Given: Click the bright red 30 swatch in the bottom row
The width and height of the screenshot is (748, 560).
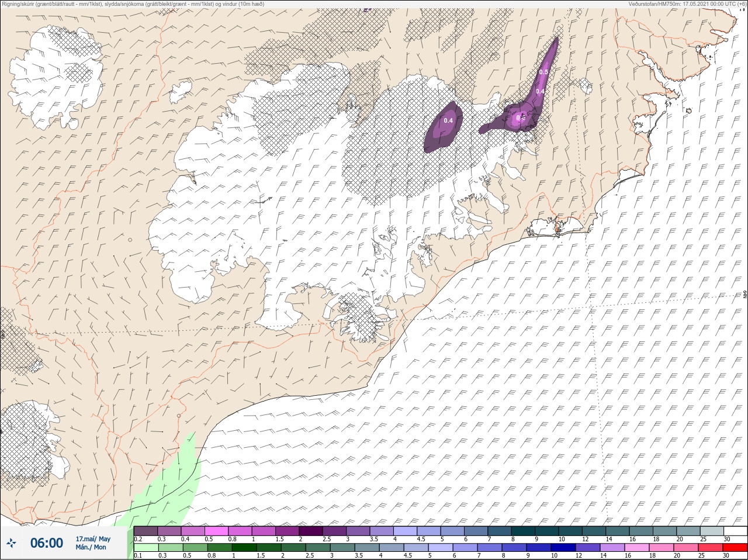Looking at the screenshot, I should 735,548.
